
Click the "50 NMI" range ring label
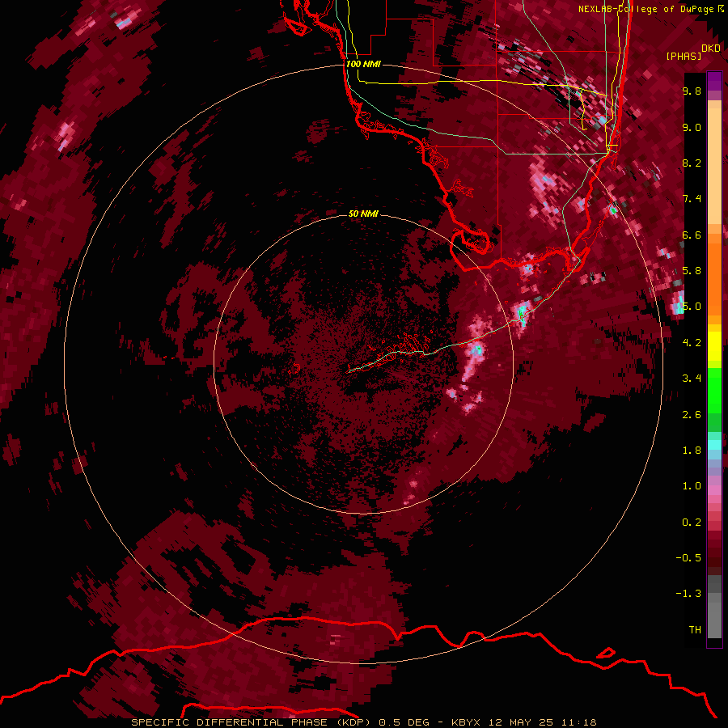point(363,214)
